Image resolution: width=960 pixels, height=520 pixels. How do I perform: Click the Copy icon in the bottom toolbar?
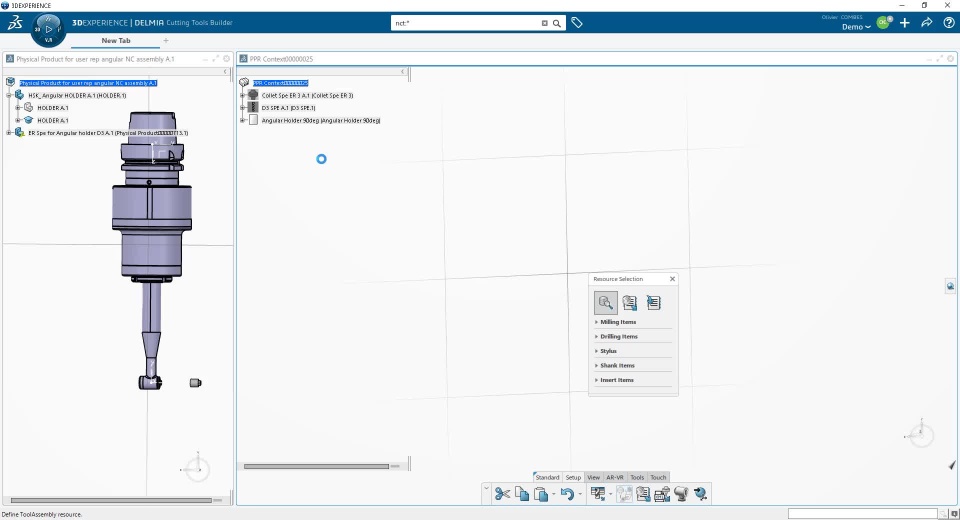click(522, 494)
